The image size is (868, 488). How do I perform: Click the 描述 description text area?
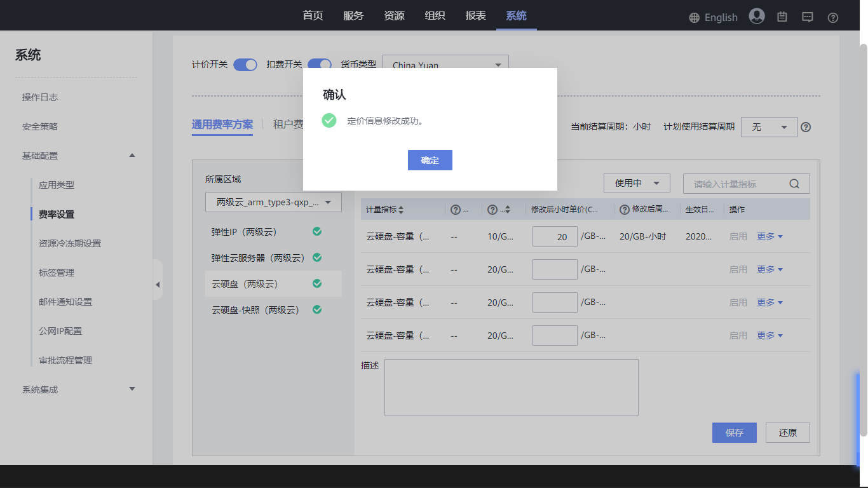(x=511, y=388)
